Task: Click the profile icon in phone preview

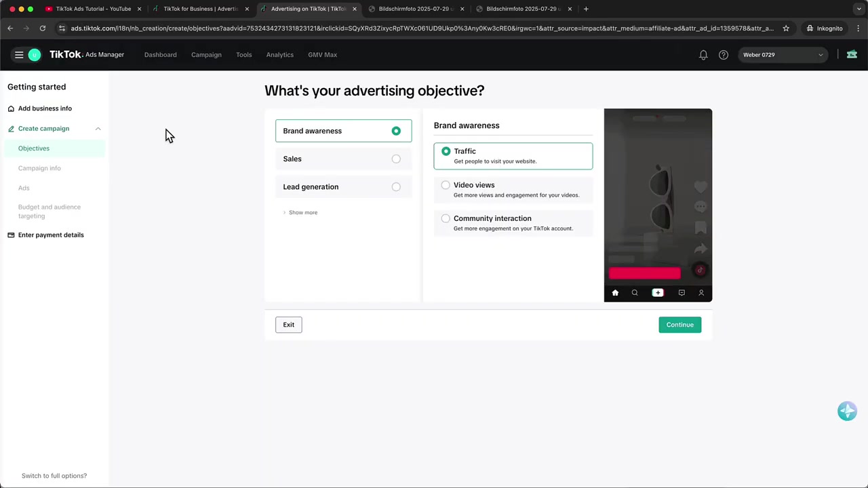Action: click(701, 293)
